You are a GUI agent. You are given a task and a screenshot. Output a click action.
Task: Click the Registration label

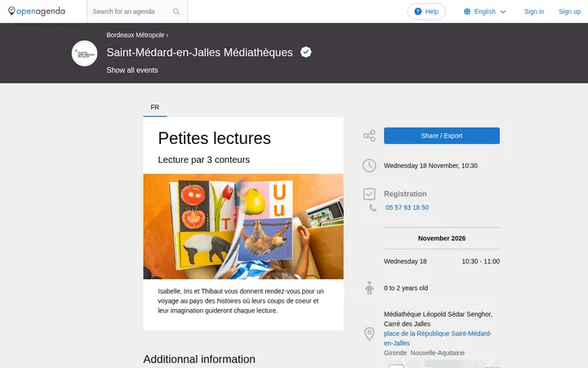click(x=405, y=194)
